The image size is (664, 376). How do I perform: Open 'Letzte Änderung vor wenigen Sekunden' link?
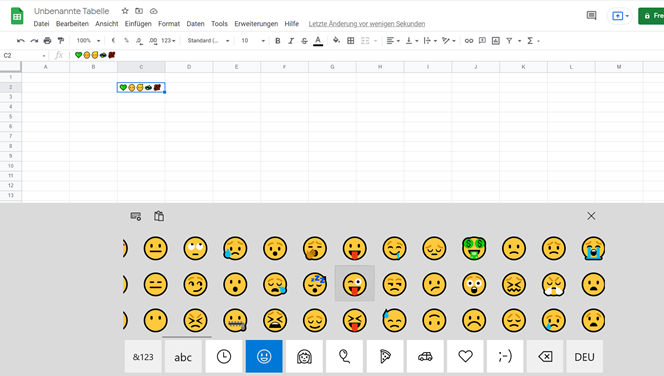(367, 24)
